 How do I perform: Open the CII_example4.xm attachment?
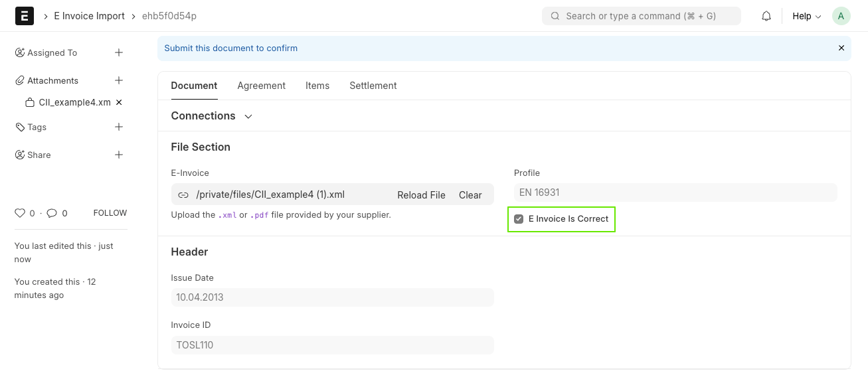coord(74,102)
